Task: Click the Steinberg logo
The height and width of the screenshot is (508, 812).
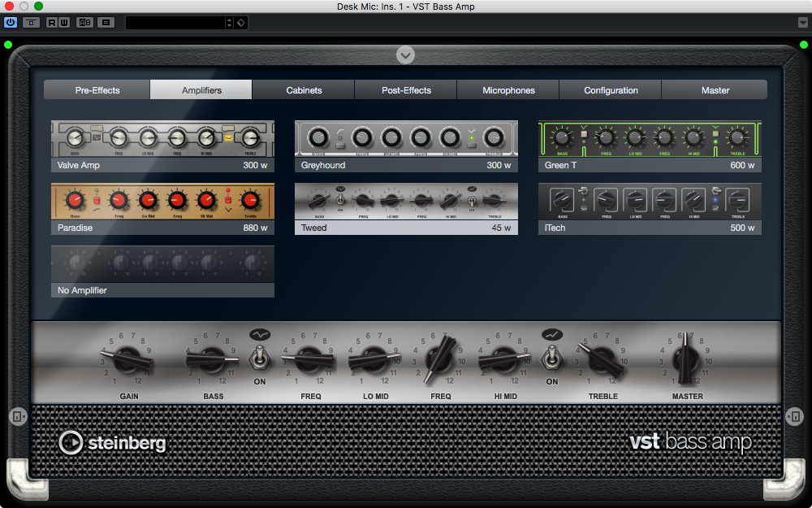Action: (x=112, y=442)
